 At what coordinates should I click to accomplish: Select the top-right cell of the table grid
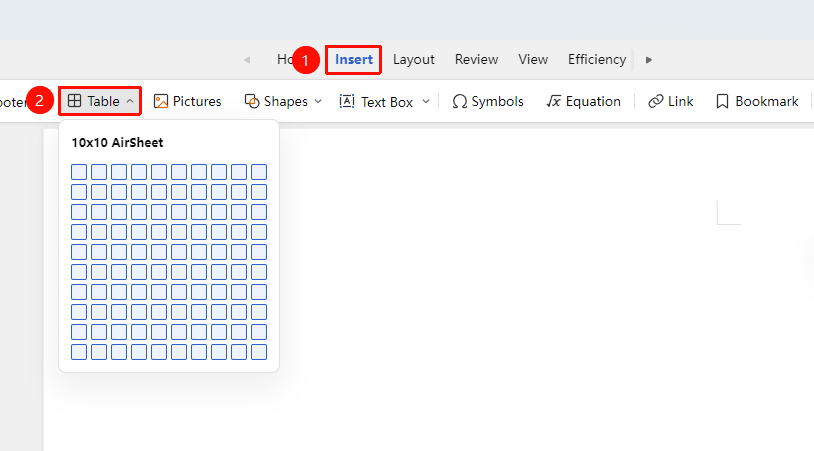259,172
